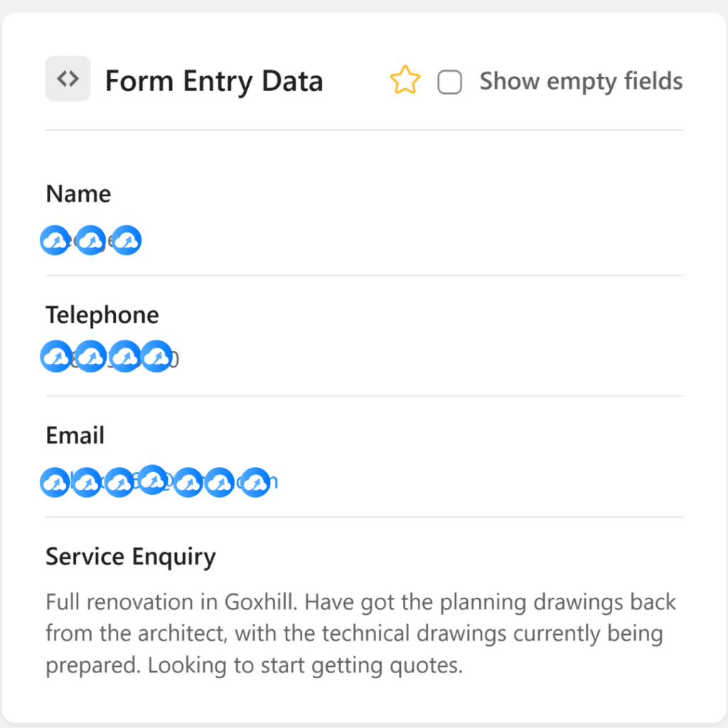Click the Full renovation in Goxhill text
728x728 pixels.
171,602
